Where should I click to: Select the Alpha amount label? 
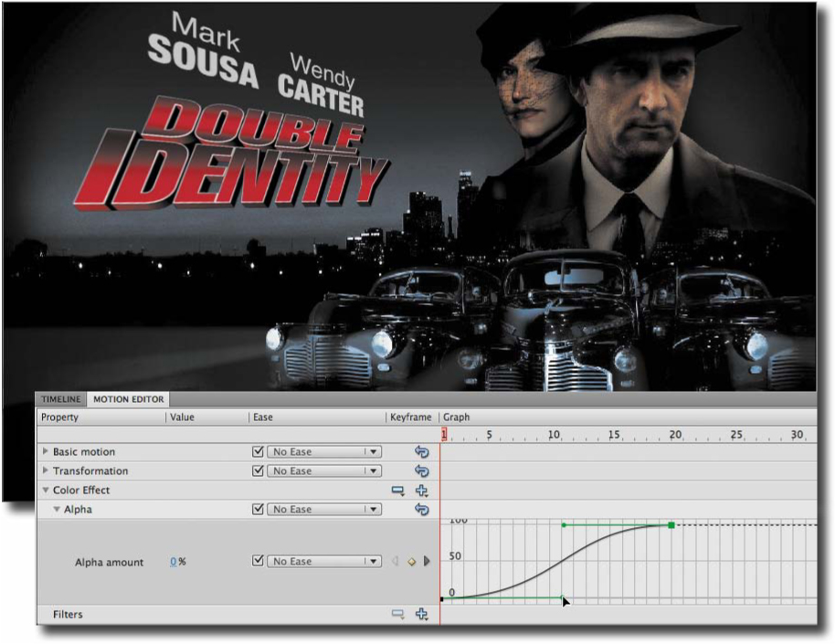[x=109, y=562]
